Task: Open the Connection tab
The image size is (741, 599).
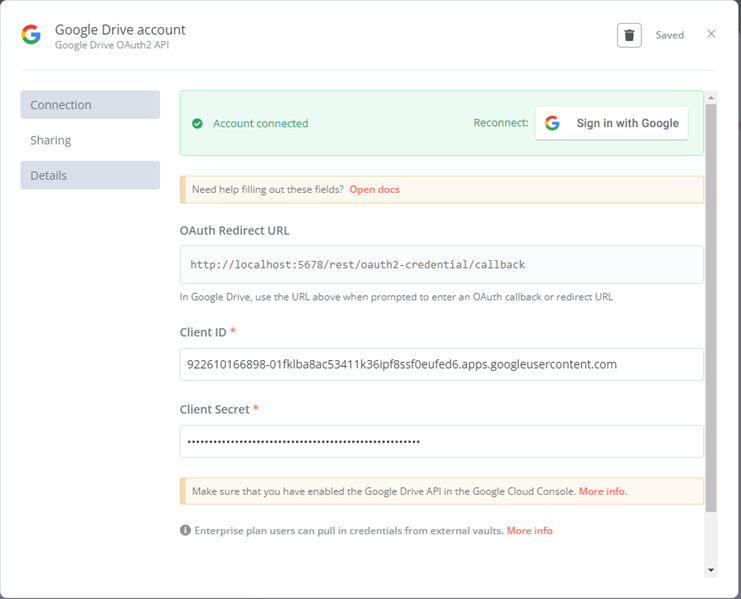Action: click(x=90, y=105)
